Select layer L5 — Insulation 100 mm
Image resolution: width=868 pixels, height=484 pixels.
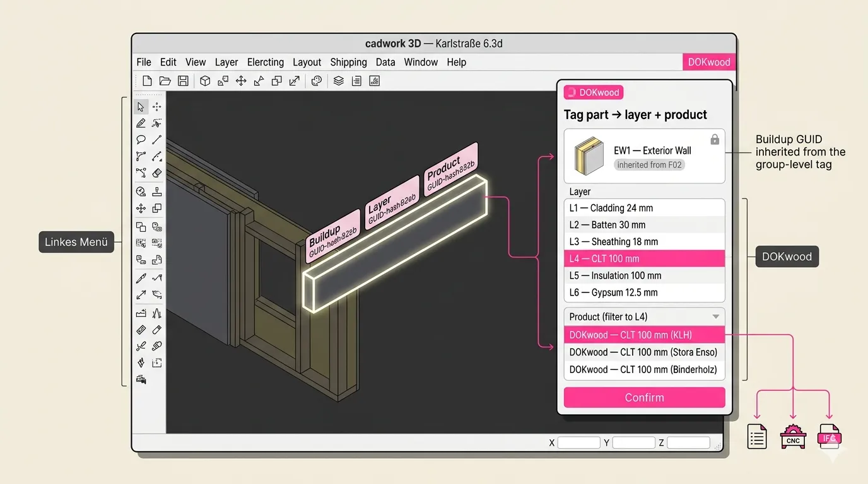coord(644,275)
